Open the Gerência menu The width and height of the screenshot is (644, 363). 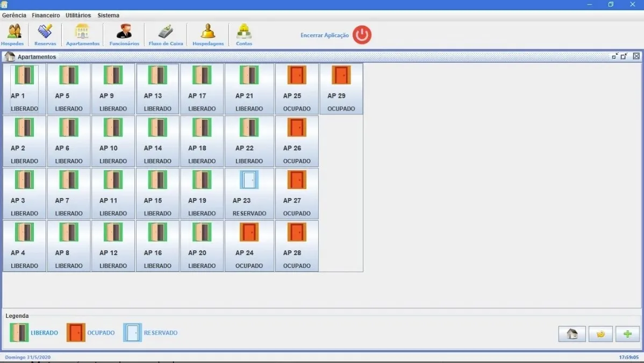pyautogui.click(x=14, y=15)
